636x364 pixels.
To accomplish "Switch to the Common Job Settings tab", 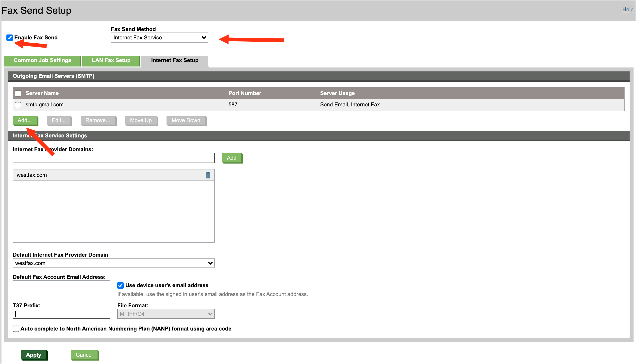I will point(42,60).
